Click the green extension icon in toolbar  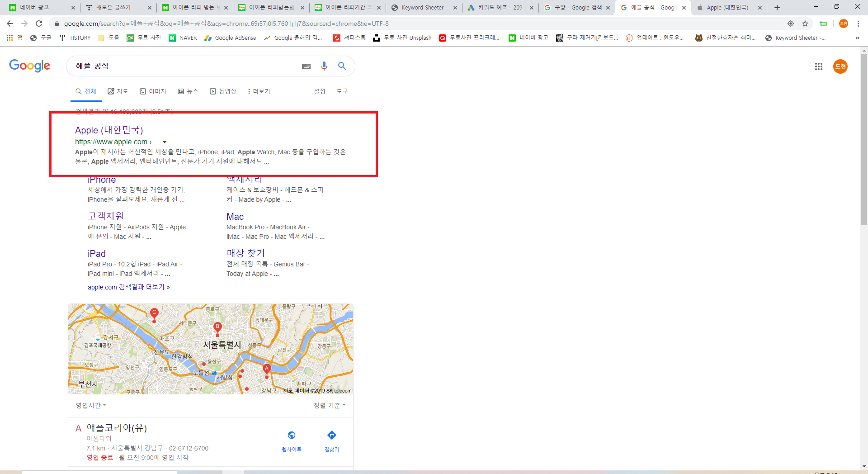[823, 24]
